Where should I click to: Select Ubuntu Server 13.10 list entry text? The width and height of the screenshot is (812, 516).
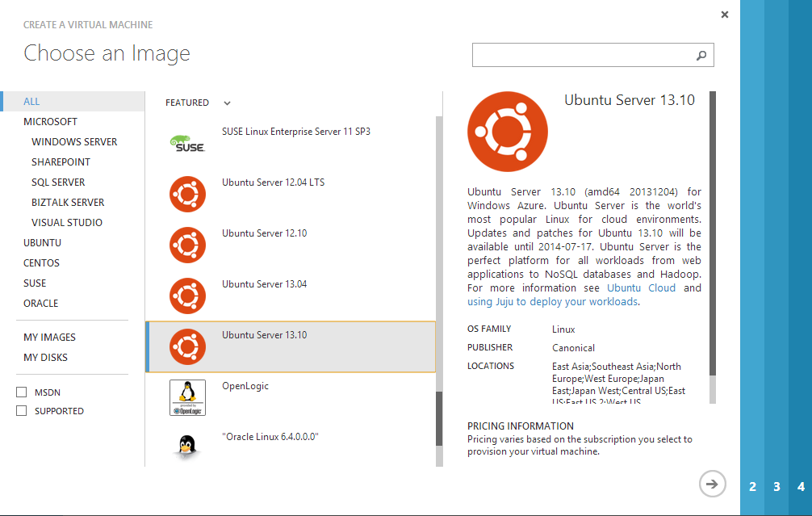point(265,334)
